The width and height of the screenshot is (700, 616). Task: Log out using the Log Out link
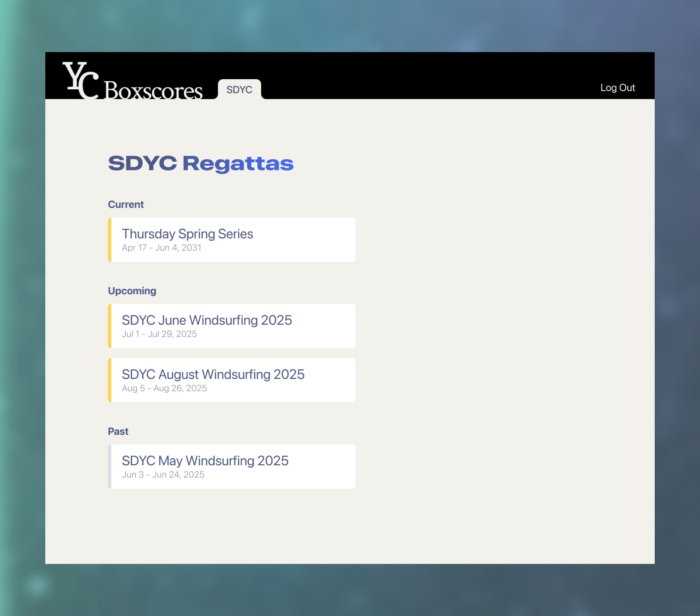(x=617, y=88)
